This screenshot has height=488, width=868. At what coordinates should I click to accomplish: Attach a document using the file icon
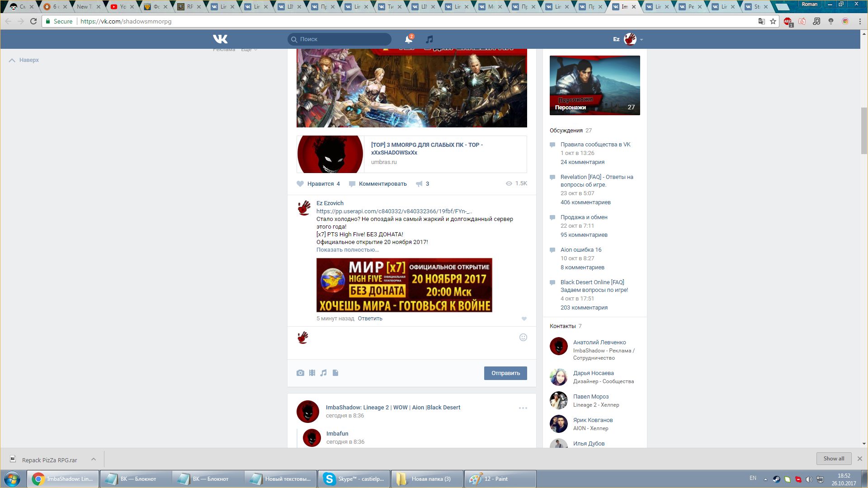335,373
